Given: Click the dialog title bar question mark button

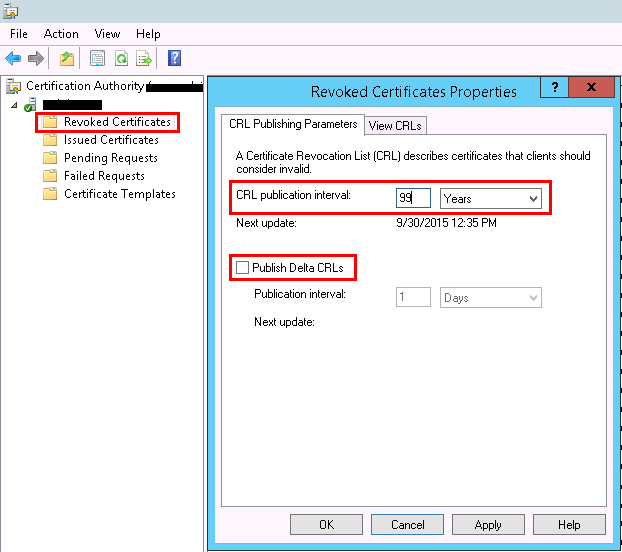Looking at the screenshot, I should click(x=553, y=88).
